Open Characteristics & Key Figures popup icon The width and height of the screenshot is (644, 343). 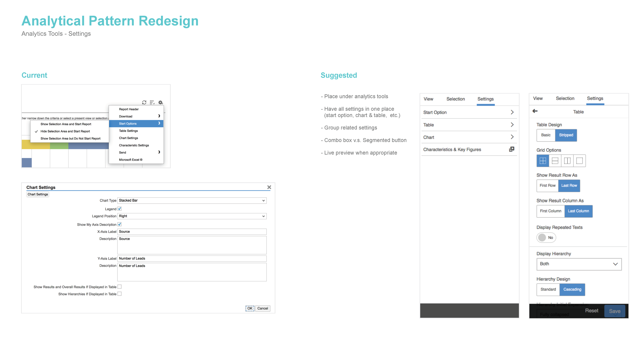512,149
